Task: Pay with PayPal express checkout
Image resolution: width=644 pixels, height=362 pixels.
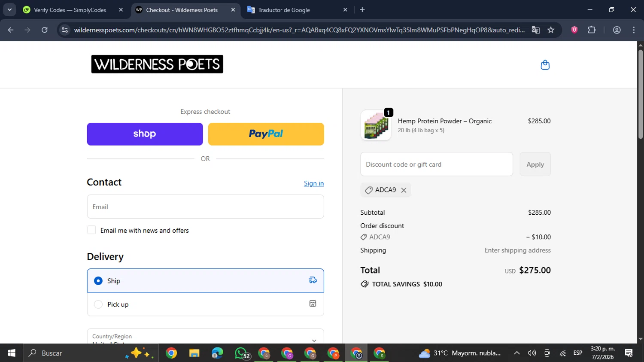Action: (266, 134)
